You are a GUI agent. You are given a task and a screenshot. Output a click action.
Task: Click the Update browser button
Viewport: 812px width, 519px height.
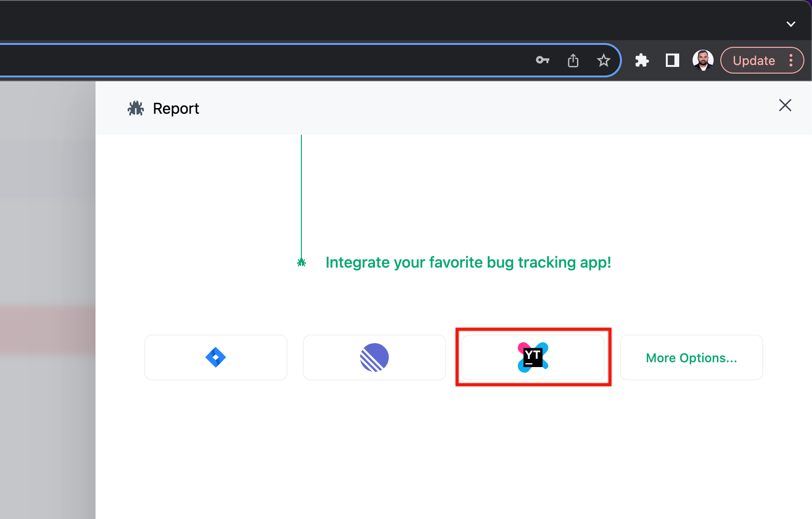(x=754, y=60)
